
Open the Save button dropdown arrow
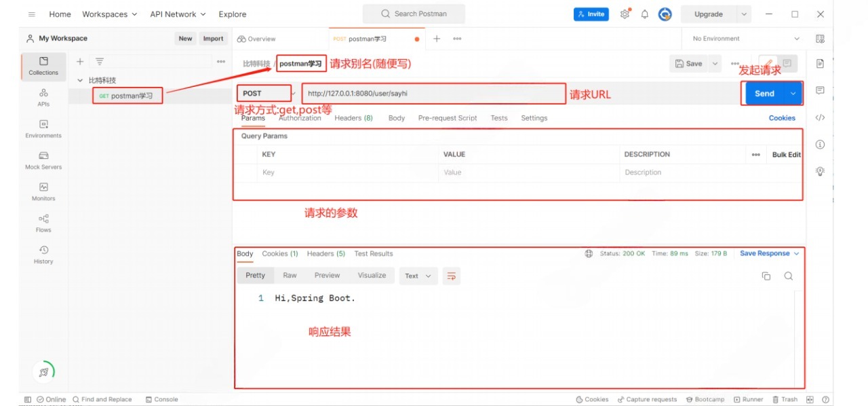(x=715, y=63)
